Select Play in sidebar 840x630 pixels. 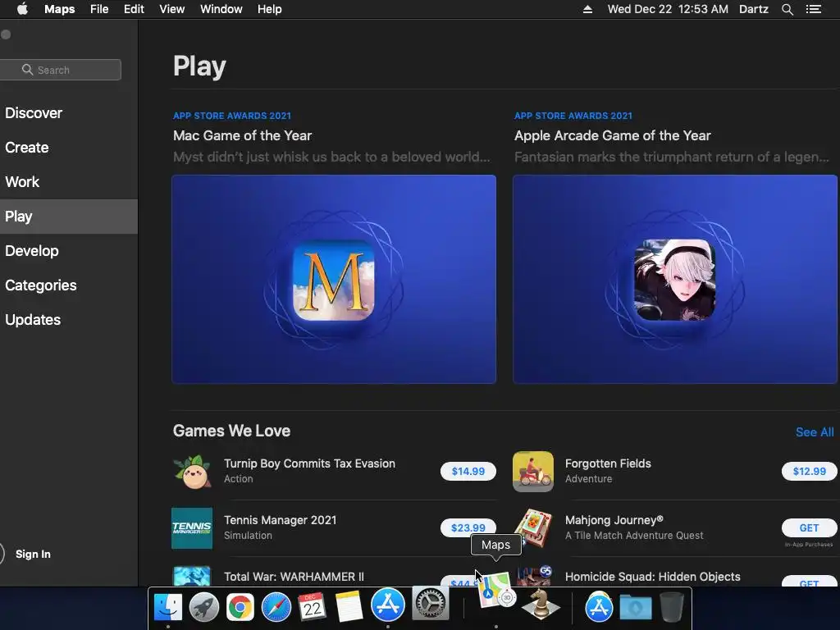[x=69, y=217]
